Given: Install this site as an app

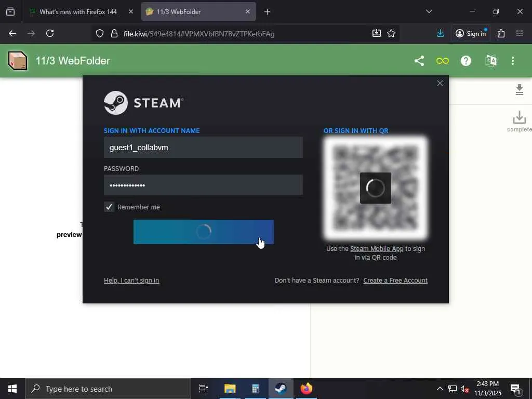Looking at the screenshot, I should point(377,33).
